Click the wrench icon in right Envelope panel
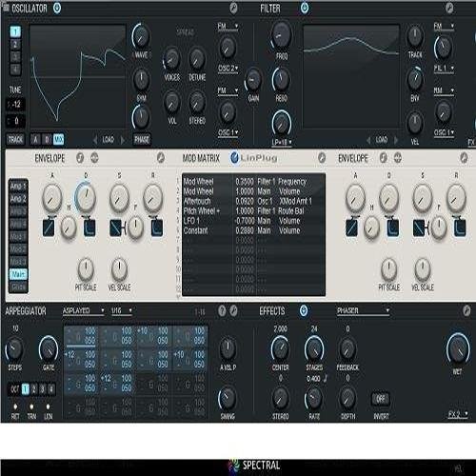 (464, 158)
